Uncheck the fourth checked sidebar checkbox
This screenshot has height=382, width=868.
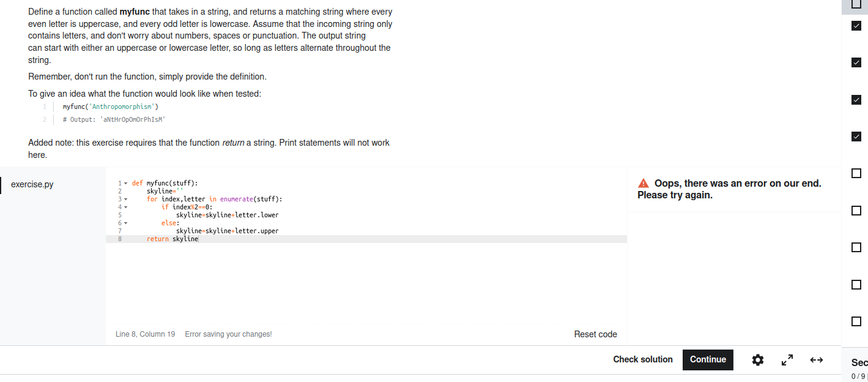click(856, 136)
